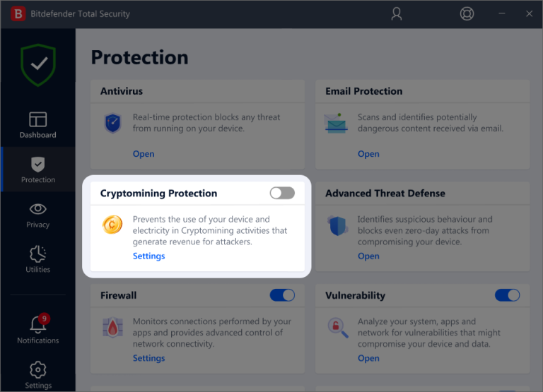The height and width of the screenshot is (392, 543).
Task: Go to Dashboard in the sidebar
Action: (x=37, y=125)
